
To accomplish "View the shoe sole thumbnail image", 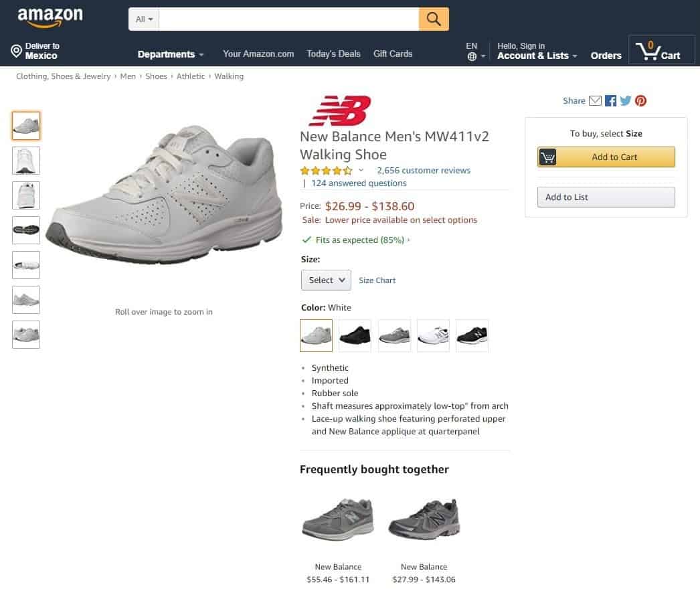I will click(x=26, y=230).
